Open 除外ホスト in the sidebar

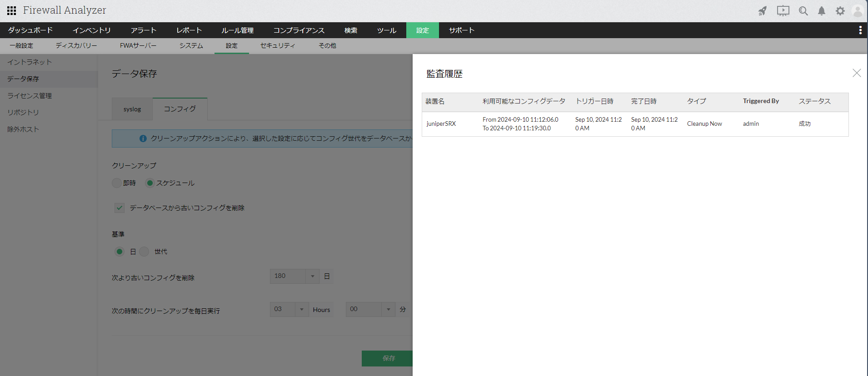click(x=49, y=129)
